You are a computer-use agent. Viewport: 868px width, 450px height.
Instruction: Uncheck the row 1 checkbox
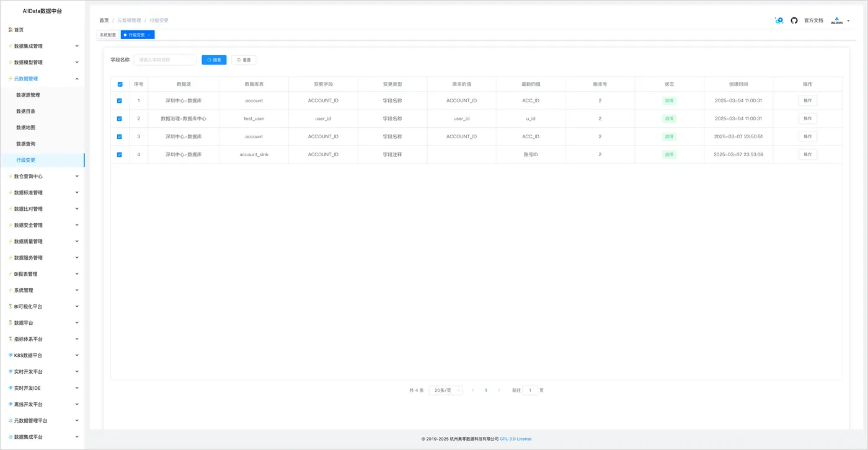(120, 100)
